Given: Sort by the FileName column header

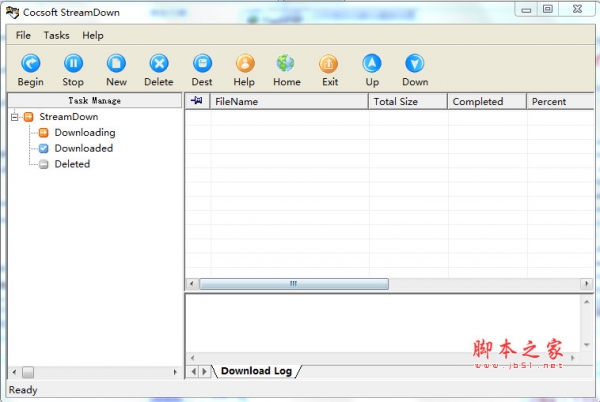Looking at the screenshot, I should 237,101.
